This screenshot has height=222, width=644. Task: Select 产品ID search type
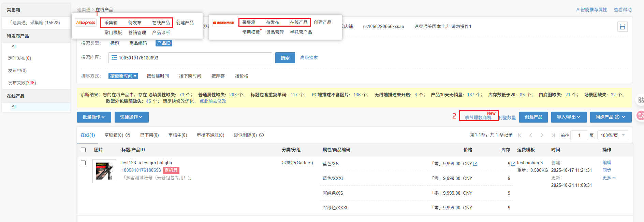[x=164, y=43]
